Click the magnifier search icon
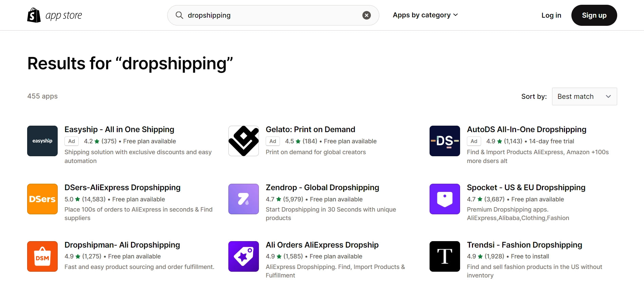This screenshot has height=288, width=644. point(179,15)
